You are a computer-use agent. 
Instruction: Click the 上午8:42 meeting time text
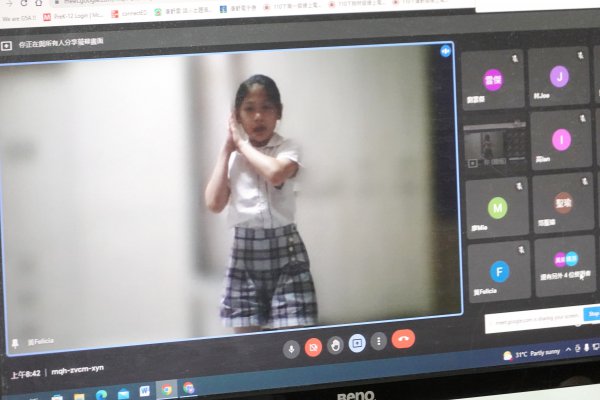point(26,374)
